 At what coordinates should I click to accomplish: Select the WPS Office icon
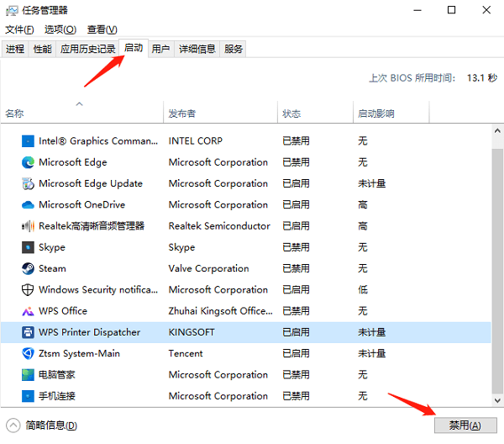tap(28, 311)
